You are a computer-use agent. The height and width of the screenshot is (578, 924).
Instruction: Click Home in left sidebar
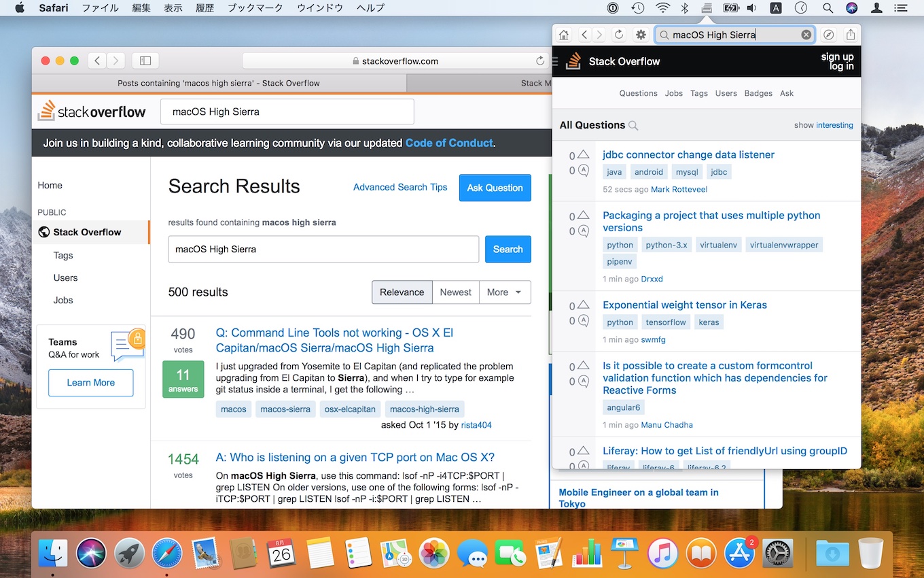coord(50,185)
